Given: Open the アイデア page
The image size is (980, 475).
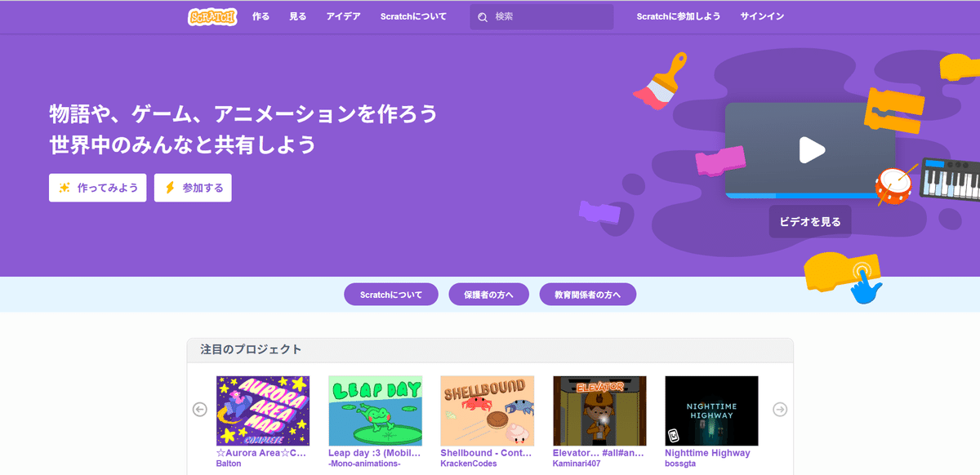Looking at the screenshot, I should click(343, 16).
